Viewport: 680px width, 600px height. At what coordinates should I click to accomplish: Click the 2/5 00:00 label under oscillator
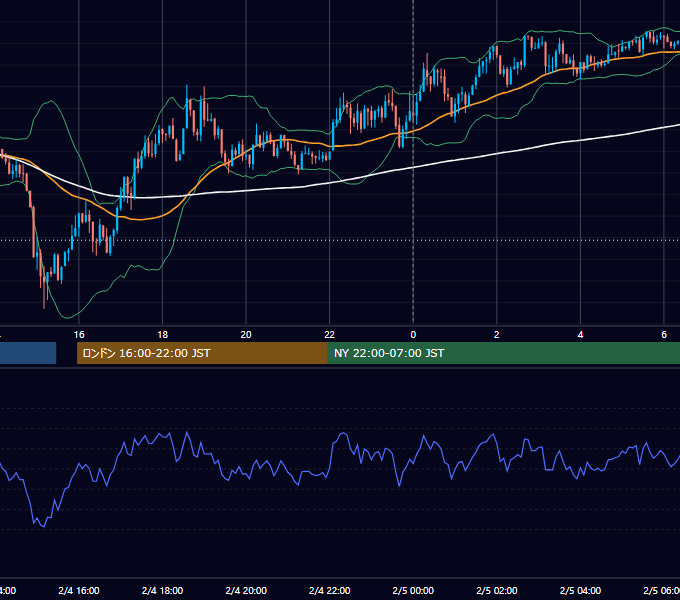[413, 590]
